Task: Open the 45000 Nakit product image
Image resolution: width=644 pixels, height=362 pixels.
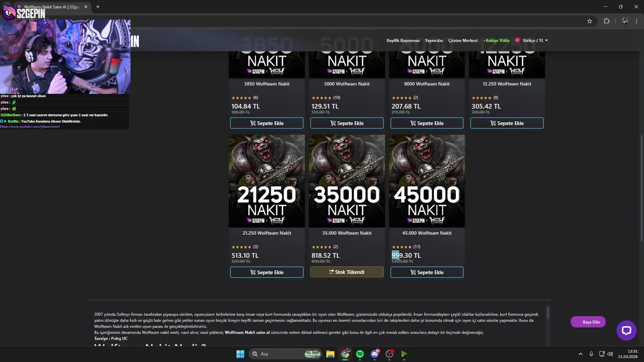Action: tap(427, 181)
